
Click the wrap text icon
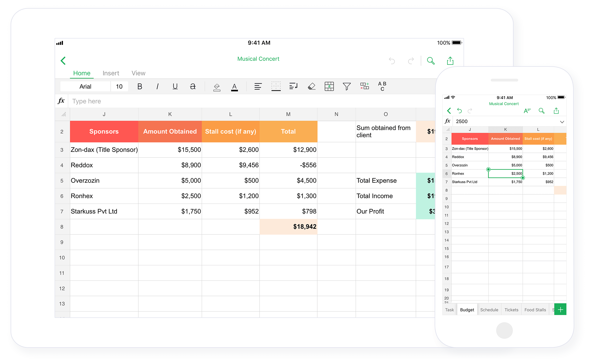pyautogui.click(x=293, y=86)
